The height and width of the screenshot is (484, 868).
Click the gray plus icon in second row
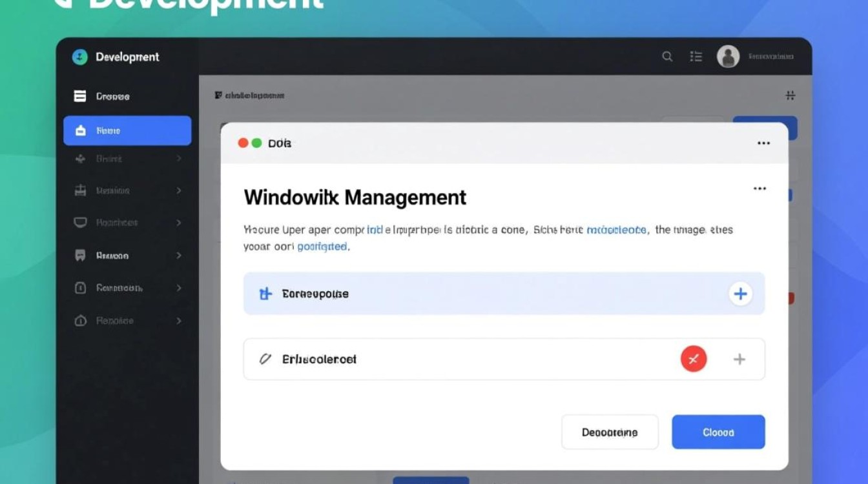pyautogui.click(x=739, y=359)
